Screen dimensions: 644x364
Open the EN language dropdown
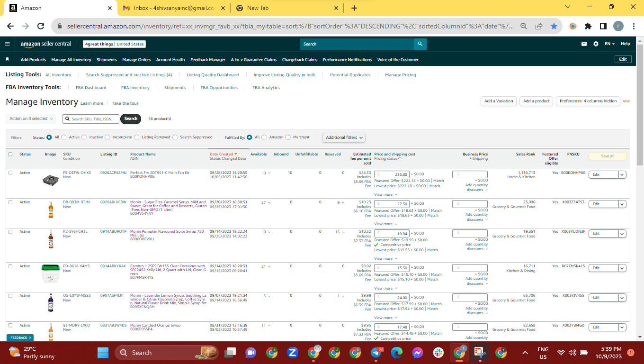pyautogui.click(x=609, y=44)
